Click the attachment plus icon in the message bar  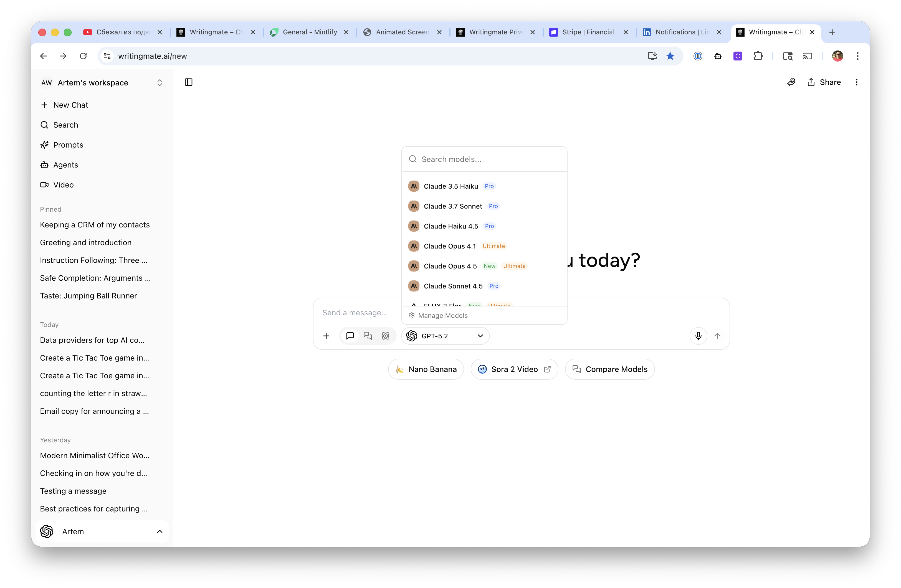(x=326, y=336)
